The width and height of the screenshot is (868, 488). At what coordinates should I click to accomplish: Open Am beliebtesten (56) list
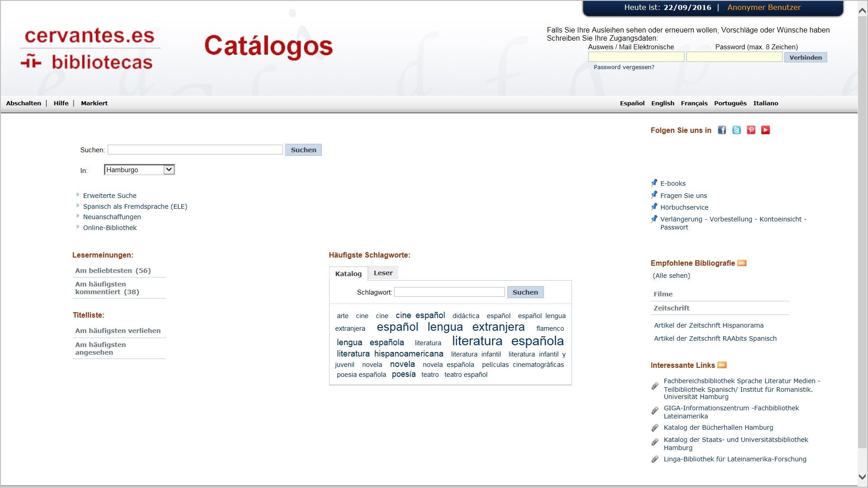(113, 271)
